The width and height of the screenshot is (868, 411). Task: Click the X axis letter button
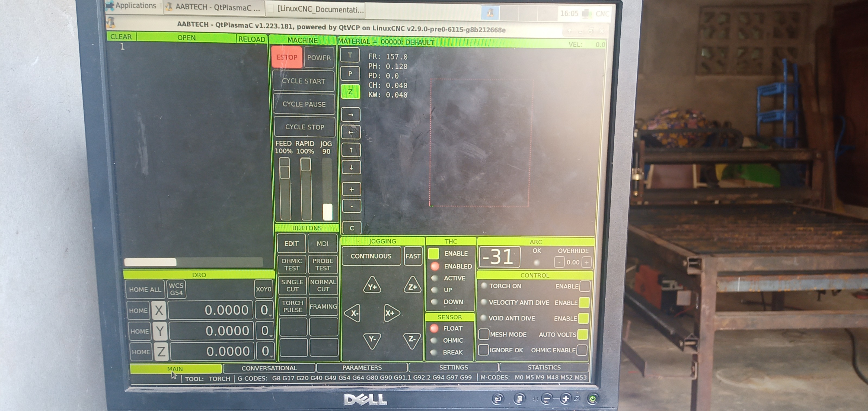tap(159, 310)
